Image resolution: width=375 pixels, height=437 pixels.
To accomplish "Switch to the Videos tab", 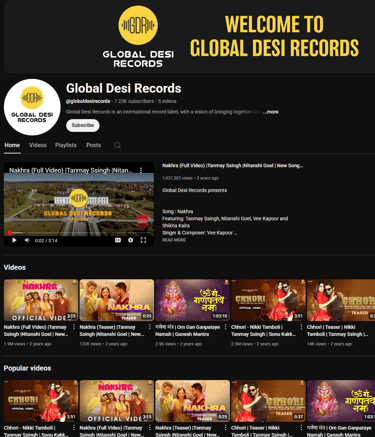I will click(x=38, y=145).
